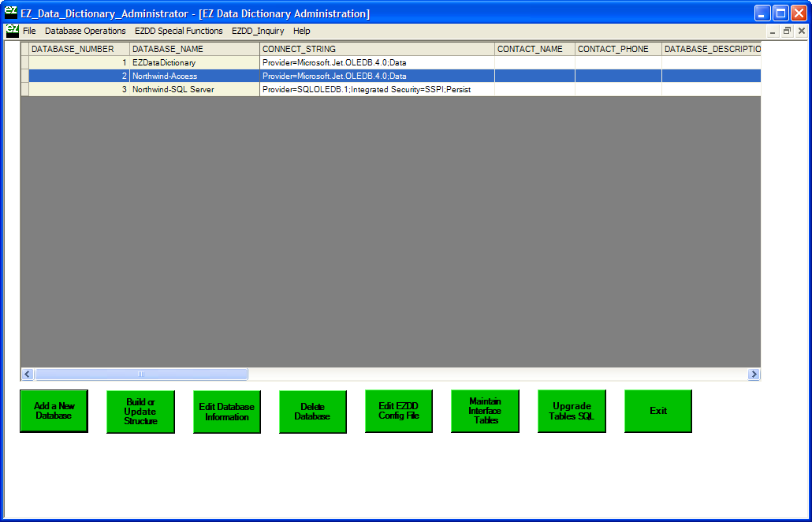Viewport: 812px width, 522px height.
Task: Open the EZDD Special Functions menu
Action: tap(179, 31)
